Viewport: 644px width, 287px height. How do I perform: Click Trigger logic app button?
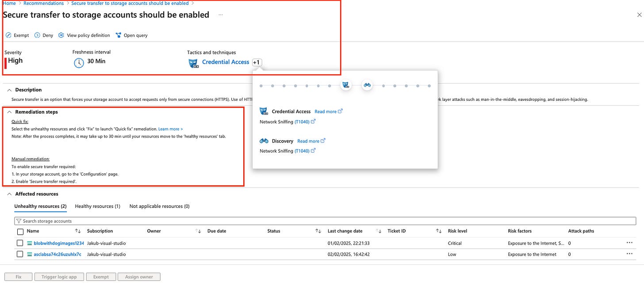59,277
